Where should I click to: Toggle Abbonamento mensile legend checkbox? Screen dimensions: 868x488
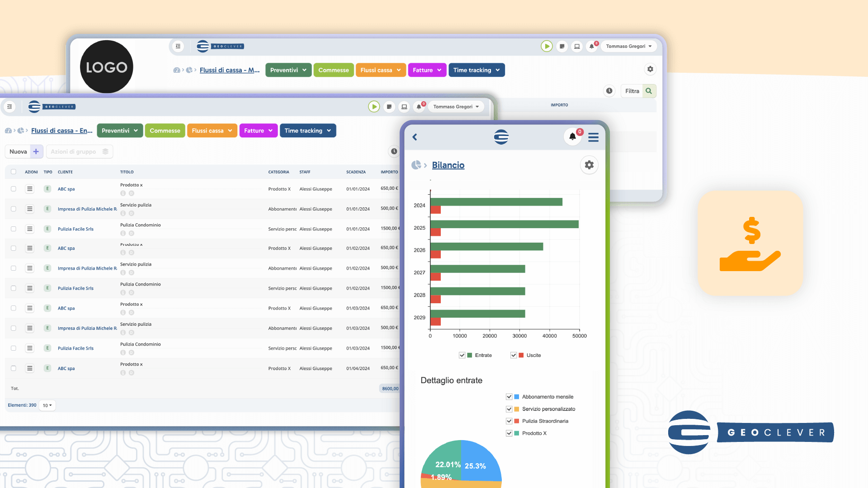click(509, 397)
